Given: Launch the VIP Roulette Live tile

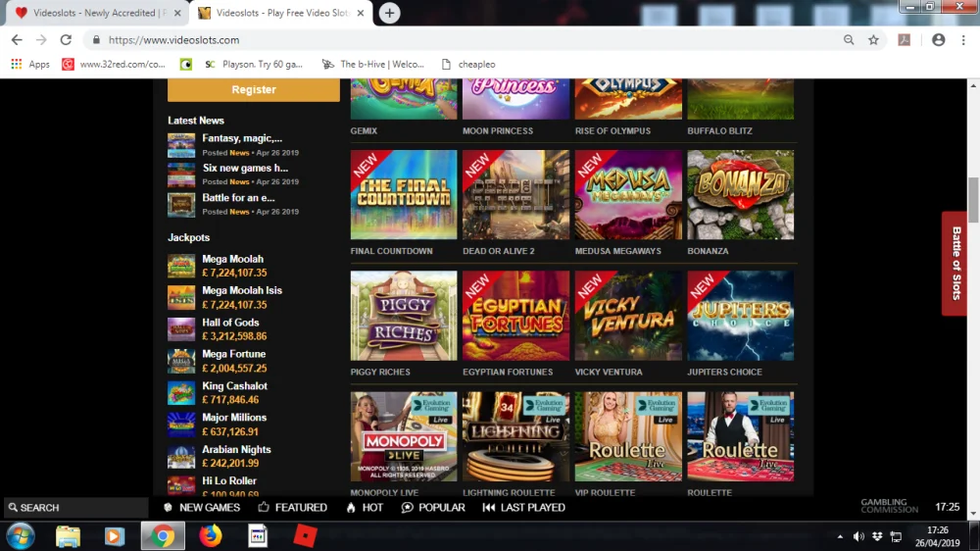Looking at the screenshot, I should click(x=628, y=436).
